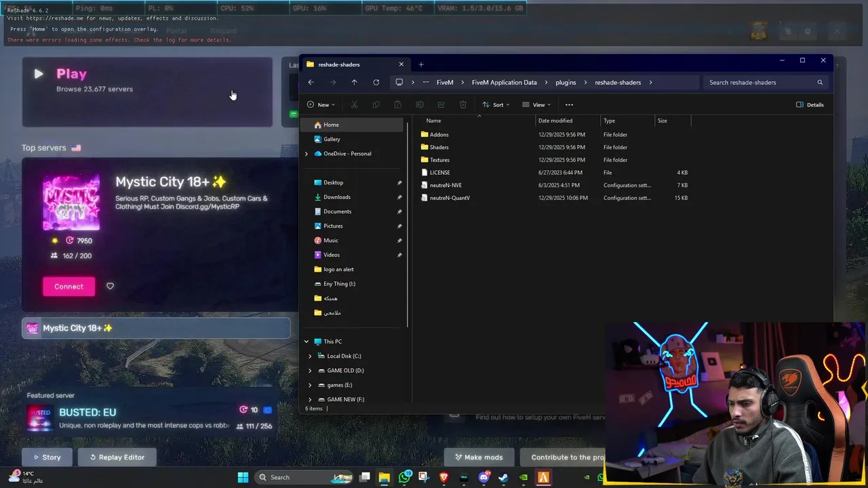Select neutreN-NVE configuration file
The image size is (868, 488).
click(446, 185)
